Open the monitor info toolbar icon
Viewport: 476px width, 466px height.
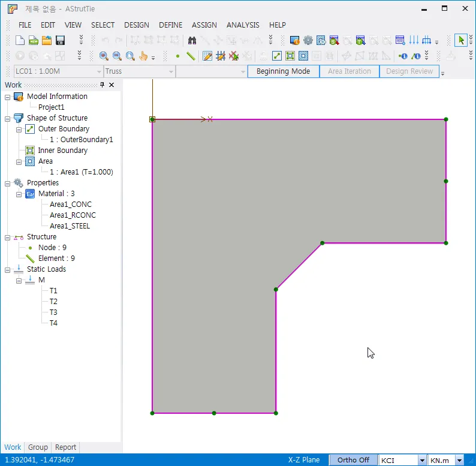pos(294,40)
